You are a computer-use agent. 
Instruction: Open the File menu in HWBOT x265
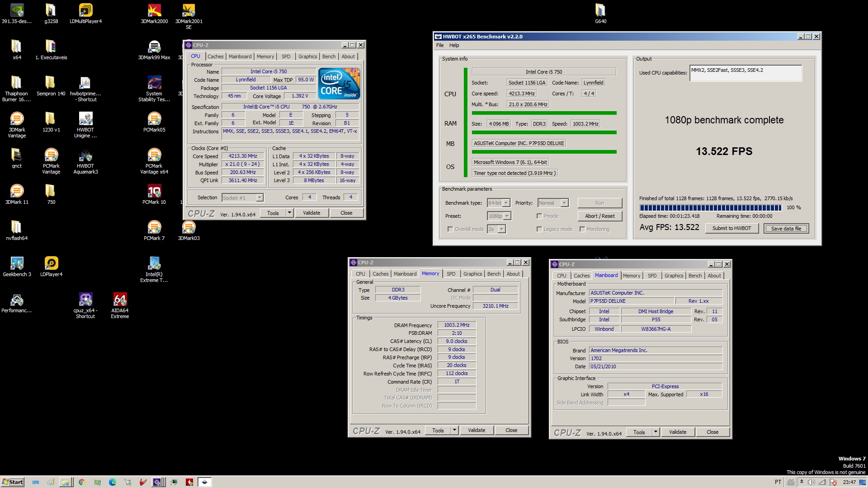[x=440, y=45]
